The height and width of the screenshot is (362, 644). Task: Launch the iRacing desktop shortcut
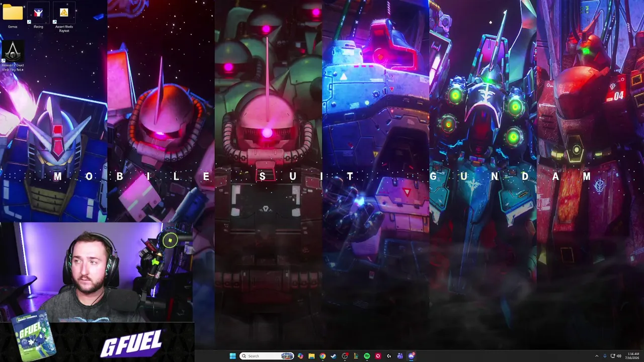coord(38,16)
